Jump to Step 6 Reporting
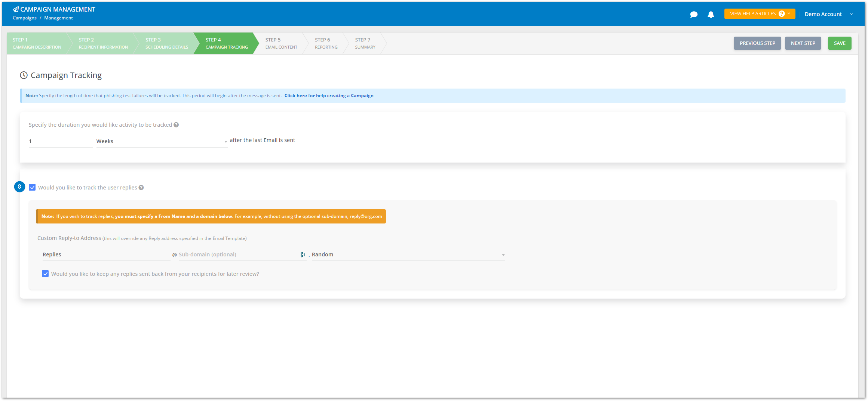 point(326,43)
